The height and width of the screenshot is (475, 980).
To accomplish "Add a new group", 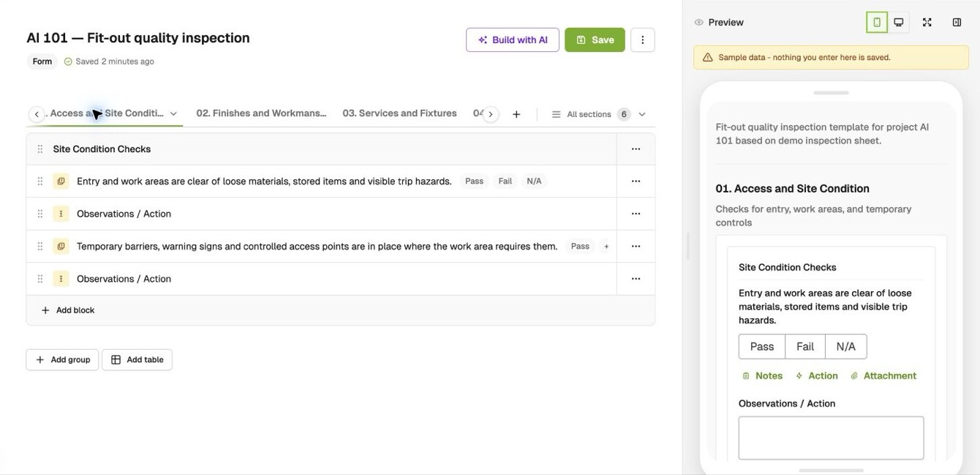I will 62,360.
